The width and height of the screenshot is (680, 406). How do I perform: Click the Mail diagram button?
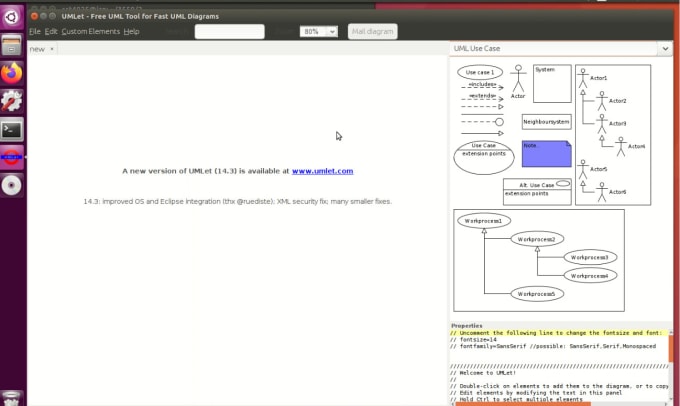pyautogui.click(x=373, y=32)
